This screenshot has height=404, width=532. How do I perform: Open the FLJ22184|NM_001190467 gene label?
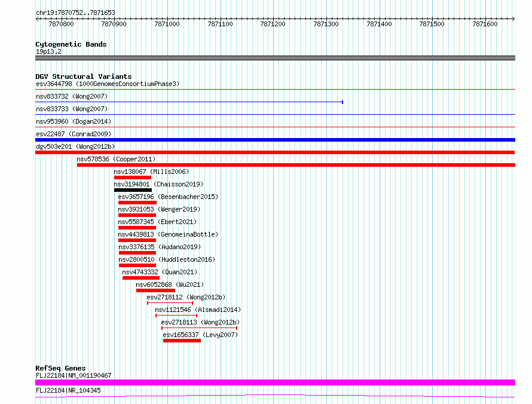(74, 375)
